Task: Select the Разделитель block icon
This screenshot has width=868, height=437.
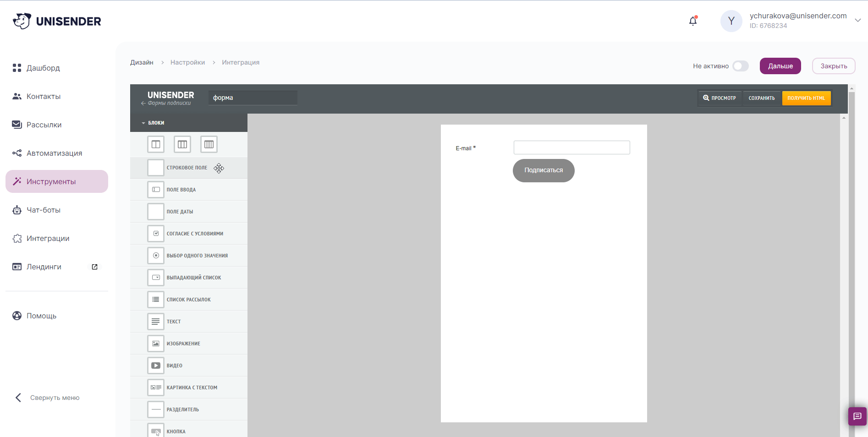Action: point(156,410)
